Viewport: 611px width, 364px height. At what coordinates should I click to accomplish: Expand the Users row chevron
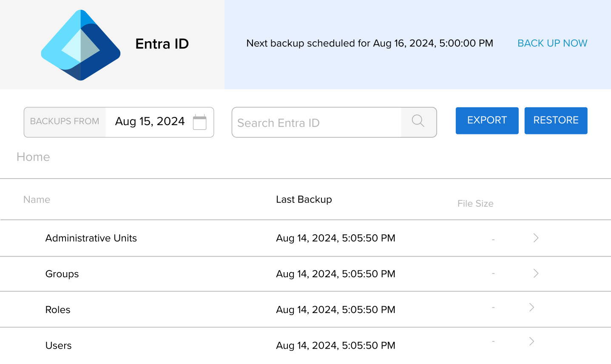[x=531, y=341]
